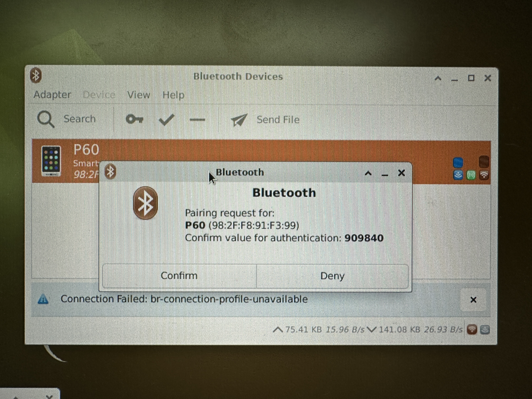Click the Search magnifier icon in toolbar
This screenshot has width=532, height=399.
click(46, 119)
